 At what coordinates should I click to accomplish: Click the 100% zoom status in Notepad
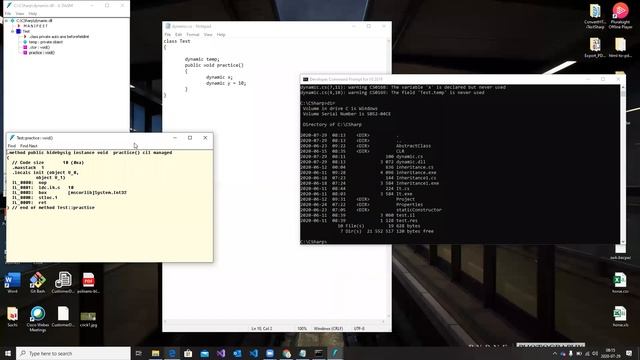tap(302, 328)
